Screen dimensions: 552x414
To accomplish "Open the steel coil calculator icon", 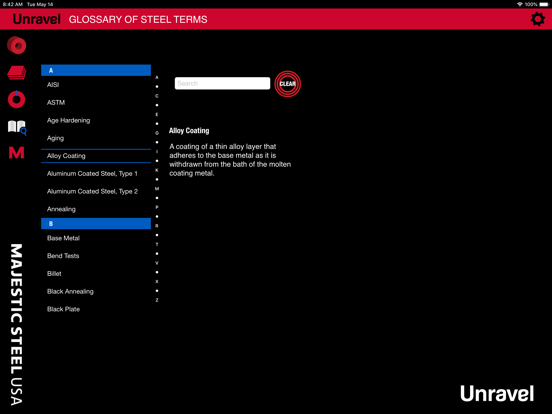I will click(x=17, y=45).
